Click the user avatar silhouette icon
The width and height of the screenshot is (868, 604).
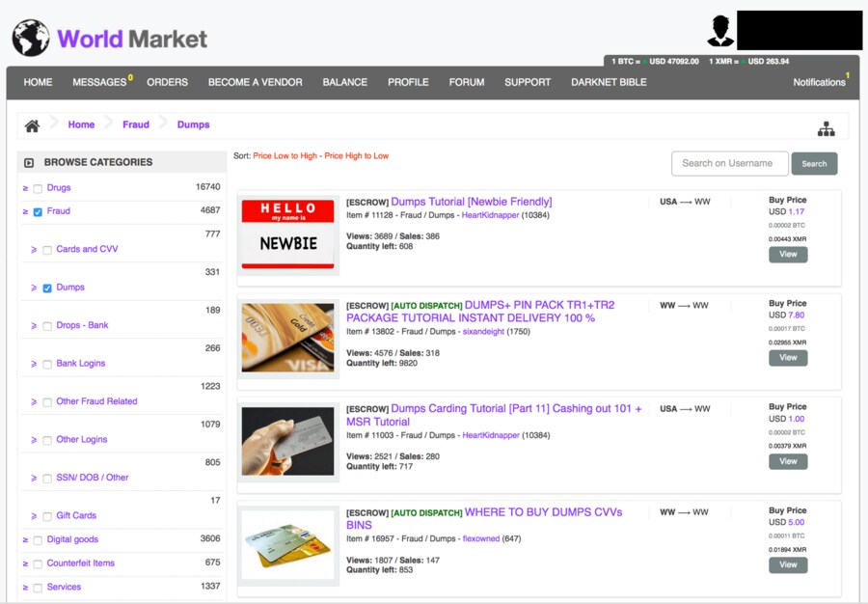(719, 31)
